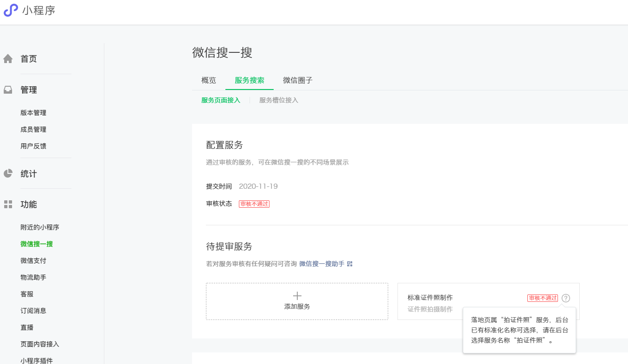Click the pie chart icon beside 统计
Viewport: 628px width, 364px height.
coord(8,174)
